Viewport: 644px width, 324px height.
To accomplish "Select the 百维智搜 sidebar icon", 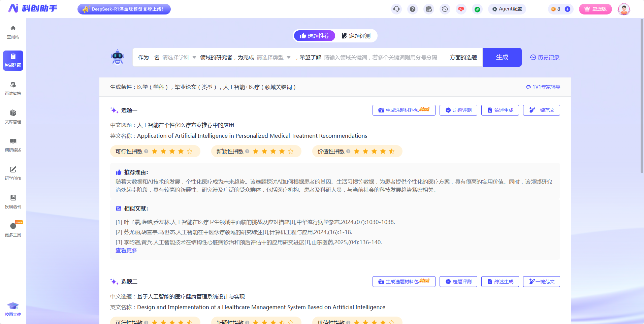I will (x=12, y=88).
